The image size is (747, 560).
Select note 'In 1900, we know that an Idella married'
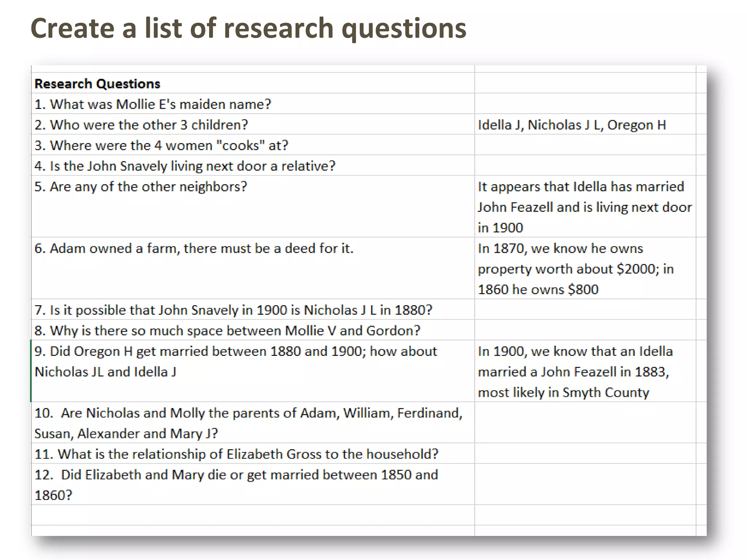coord(585,371)
